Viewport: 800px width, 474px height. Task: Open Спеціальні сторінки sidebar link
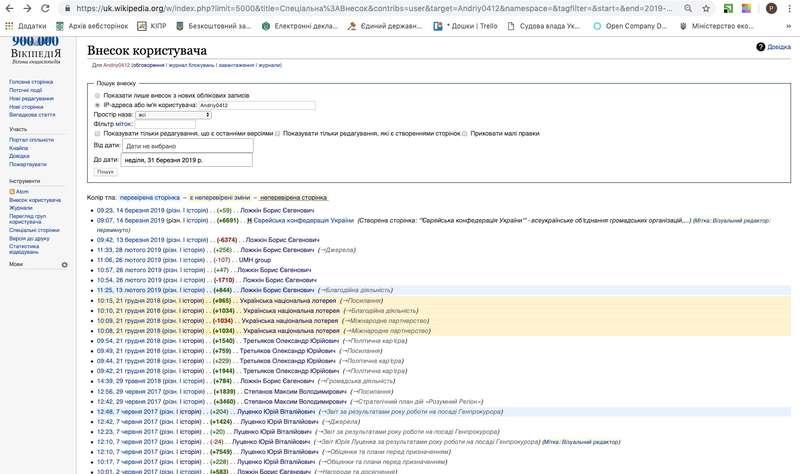click(x=34, y=230)
